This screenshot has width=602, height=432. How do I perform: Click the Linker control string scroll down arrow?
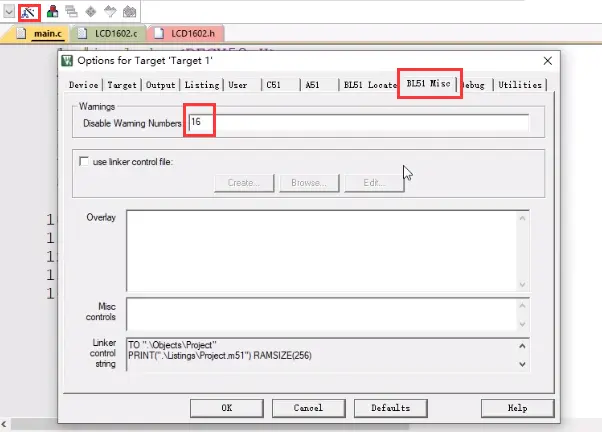coord(522,364)
